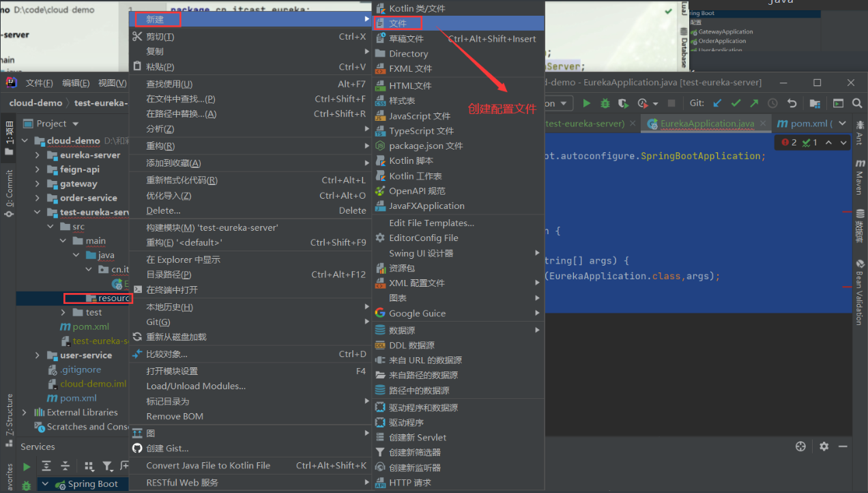The width and height of the screenshot is (868, 493).
Task: Choose Kotlin 类/文件 in New submenu
Action: click(x=458, y=8)
